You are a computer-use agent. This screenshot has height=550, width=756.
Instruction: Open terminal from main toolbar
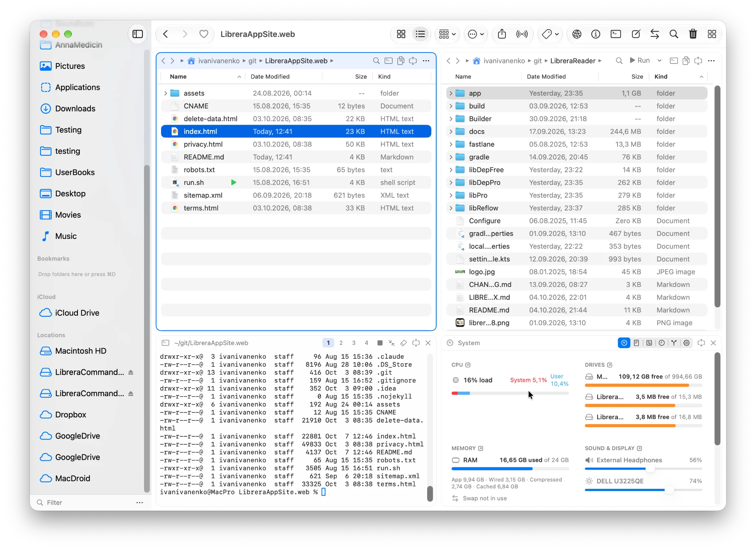tap(616, 34)
